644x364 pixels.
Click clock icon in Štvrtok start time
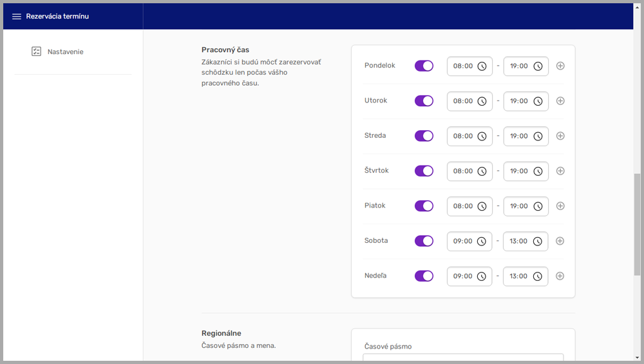coord(482,171)
